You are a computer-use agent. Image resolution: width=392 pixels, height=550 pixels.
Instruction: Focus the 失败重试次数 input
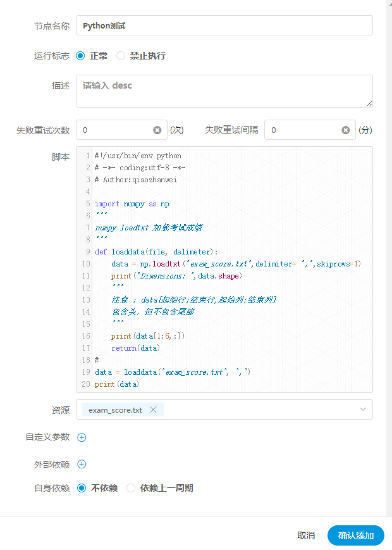pyautogui.click(x=121, y=130)
